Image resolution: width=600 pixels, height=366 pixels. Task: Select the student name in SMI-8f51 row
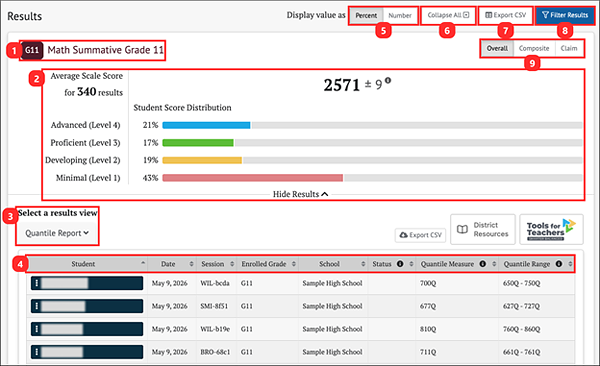(x=64, y=306)
